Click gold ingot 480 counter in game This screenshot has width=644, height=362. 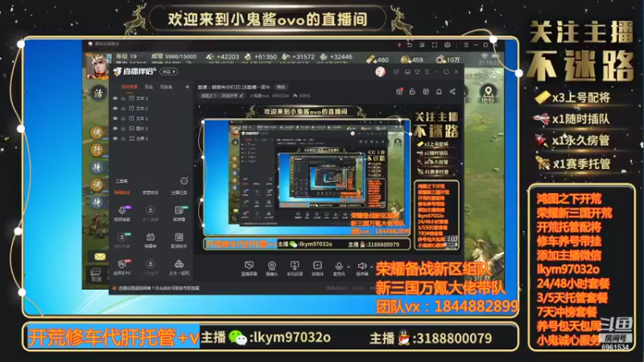click(378, 60)
